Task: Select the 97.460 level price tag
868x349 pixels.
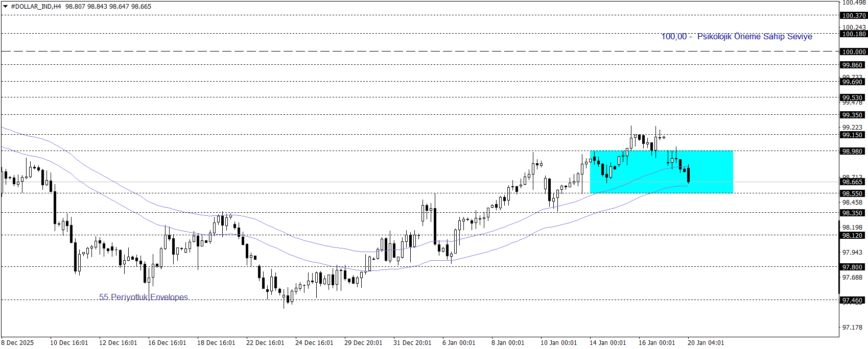Action: tap(853, 301)
